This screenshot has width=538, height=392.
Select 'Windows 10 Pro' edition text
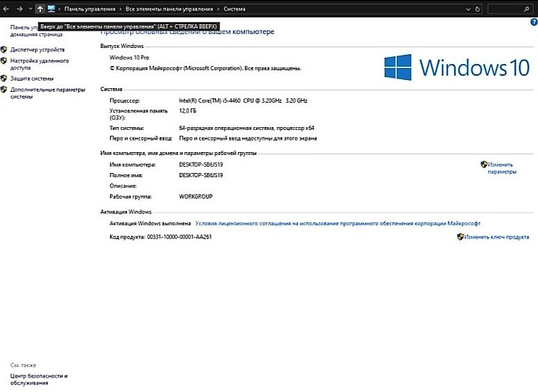point(129,58)
